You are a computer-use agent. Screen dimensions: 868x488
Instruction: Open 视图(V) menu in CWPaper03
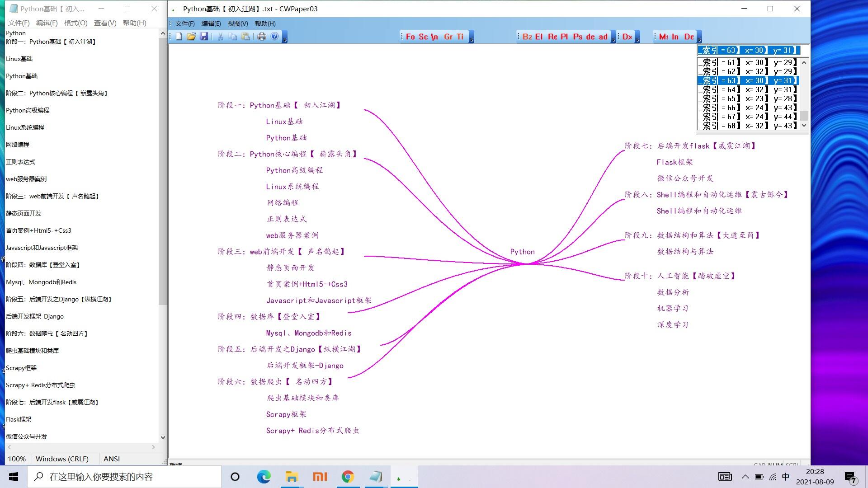tap(238, 23)
